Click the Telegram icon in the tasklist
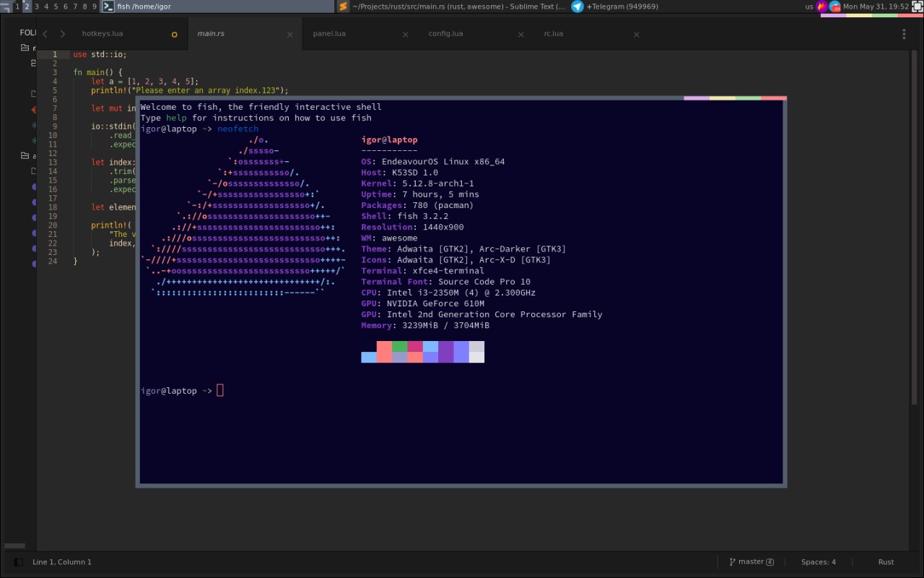The height and width of the screenshot is (578, 924). click(x=577, y=7)
